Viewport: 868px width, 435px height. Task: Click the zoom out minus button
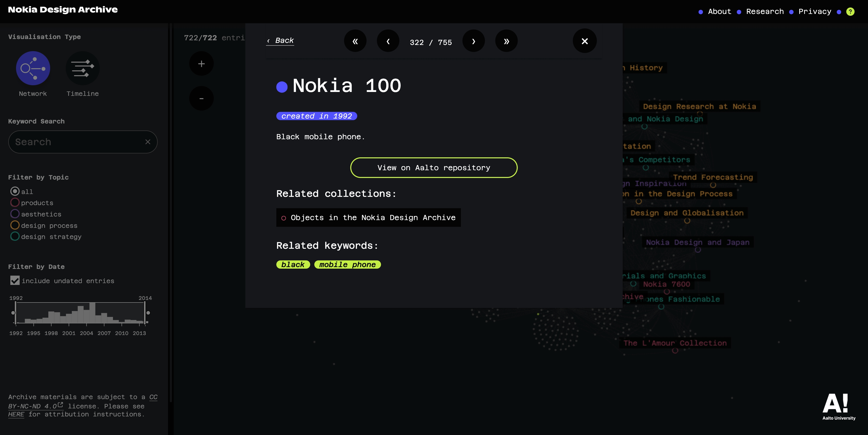pyautogui.click(x=201, y=98)
